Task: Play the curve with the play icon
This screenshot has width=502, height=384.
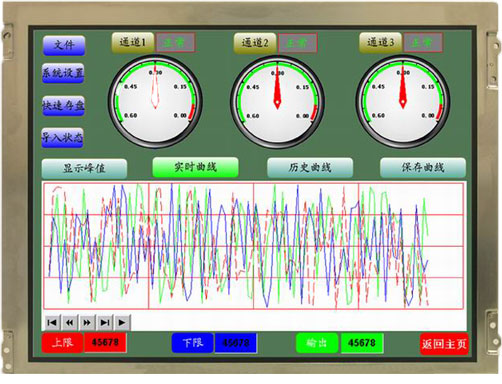Action: tap(122, 322)
